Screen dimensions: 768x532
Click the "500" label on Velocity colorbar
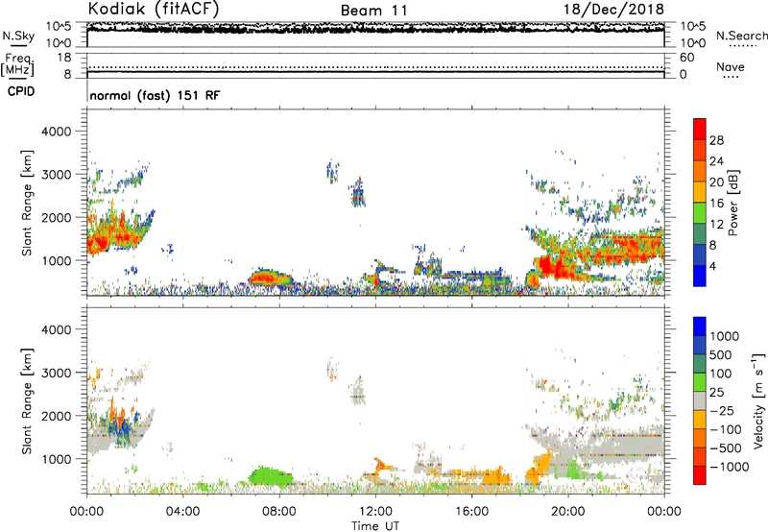(722, 355)
